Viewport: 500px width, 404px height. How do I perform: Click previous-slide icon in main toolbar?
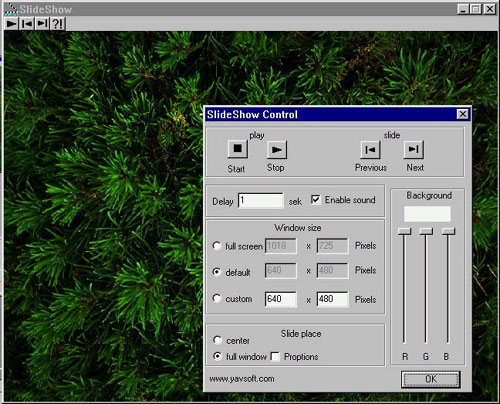click(x=27, y=24)
